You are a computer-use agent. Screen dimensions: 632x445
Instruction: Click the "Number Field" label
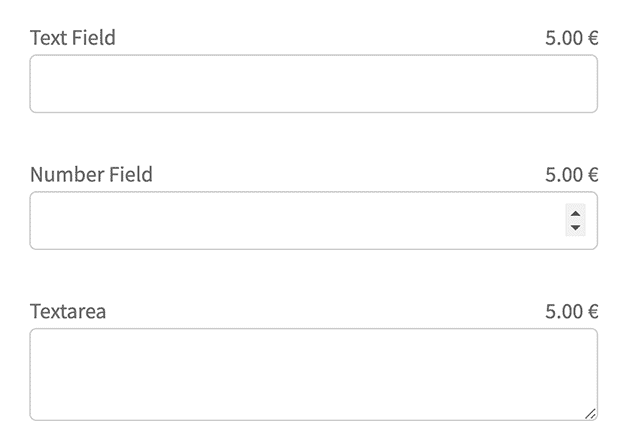[x=91, y=175]
